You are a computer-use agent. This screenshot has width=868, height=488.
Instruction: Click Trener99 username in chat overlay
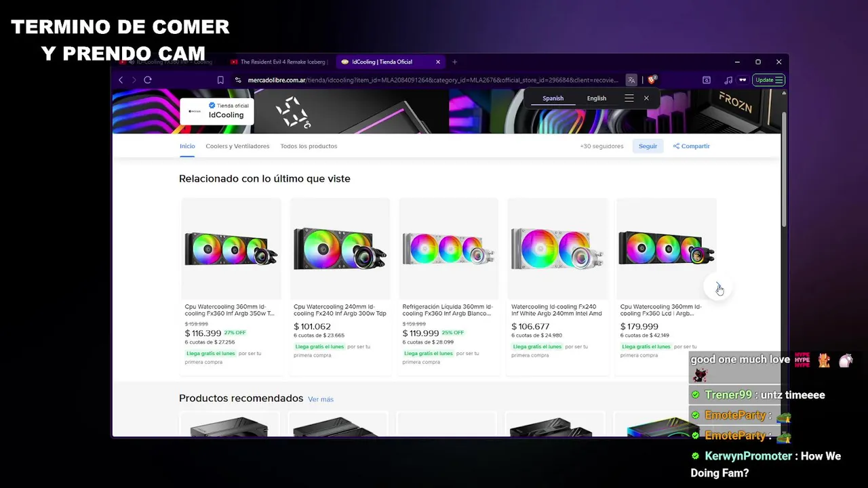tap(728, 395)
